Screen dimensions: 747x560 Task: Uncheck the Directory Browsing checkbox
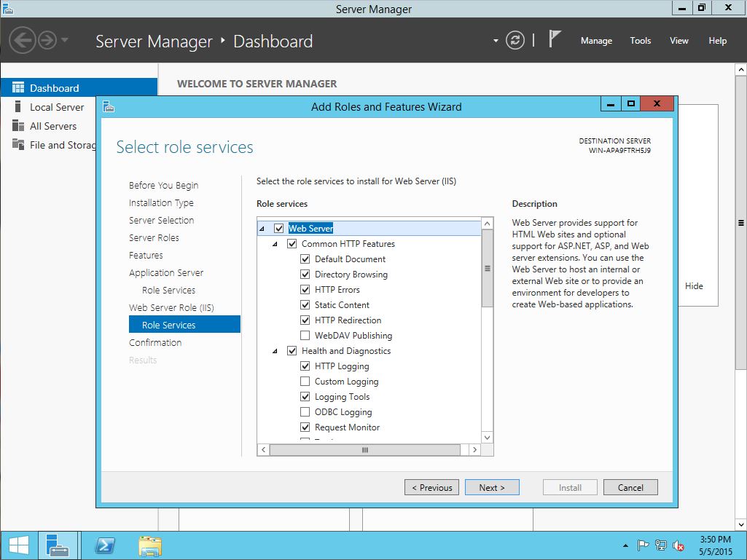coord(305,275)
